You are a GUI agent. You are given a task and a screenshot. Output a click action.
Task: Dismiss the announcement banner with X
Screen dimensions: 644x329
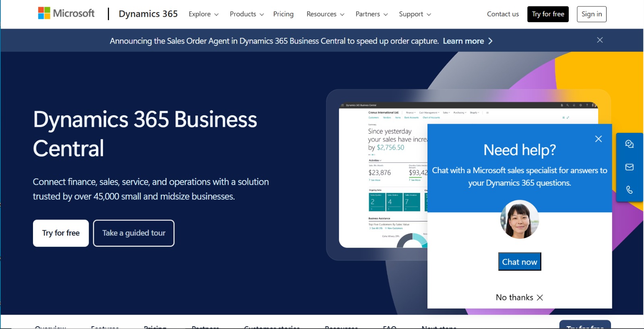coord(600,40)
